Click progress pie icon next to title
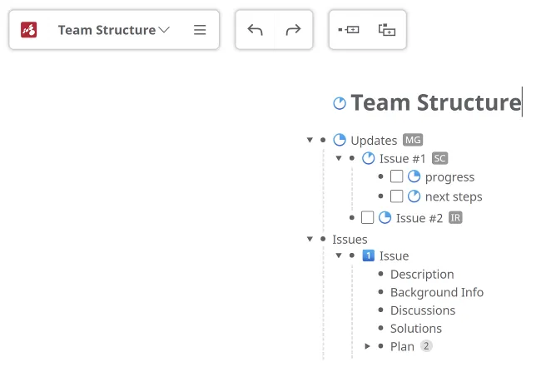 click(x=340, y=103)
